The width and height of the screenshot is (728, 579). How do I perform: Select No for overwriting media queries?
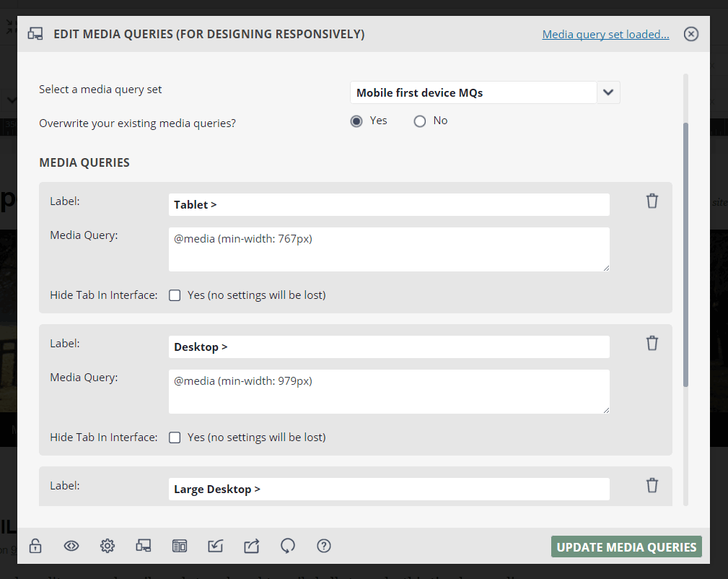point(420,121)
